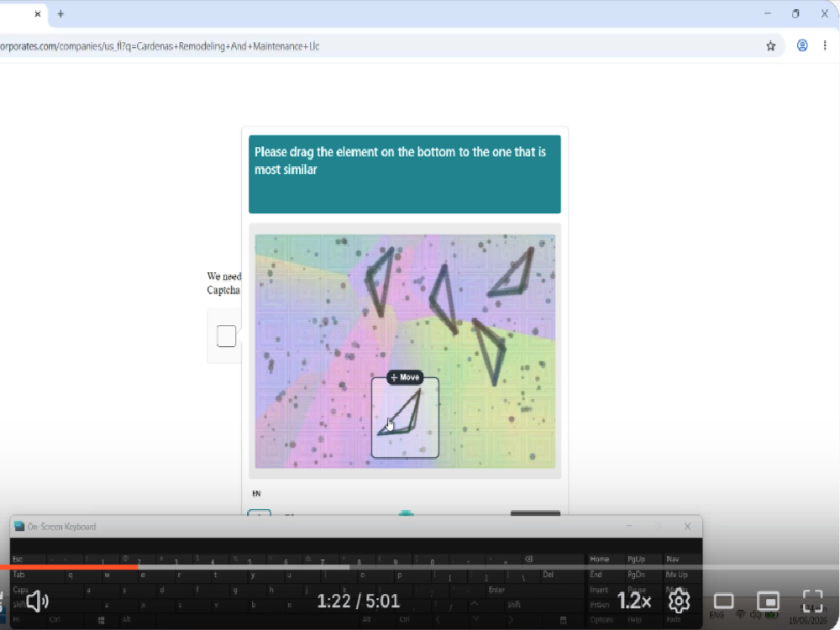Open the Chrome profile avatar
Image resolution: width=840 pixels, height=630 pixels.
[802, 45]
